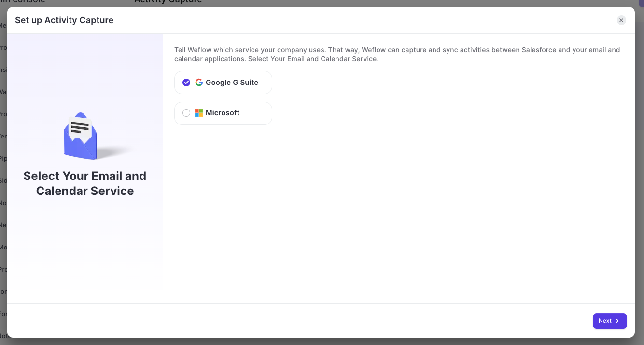Click the 'Tell Weflow which service' description text
This screenshot has width=644, height=345.
[x=397, y=55]
